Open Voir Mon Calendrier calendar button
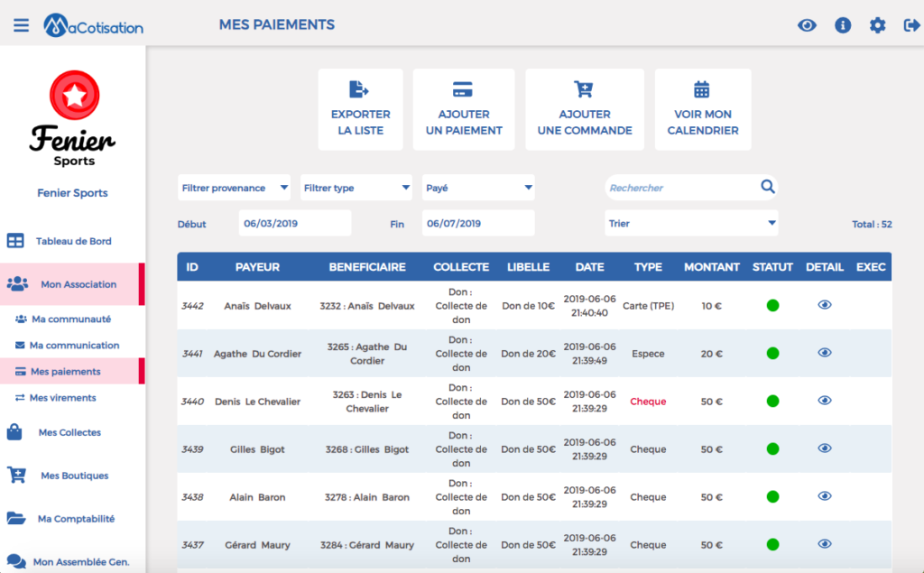 tap(702, 110)
